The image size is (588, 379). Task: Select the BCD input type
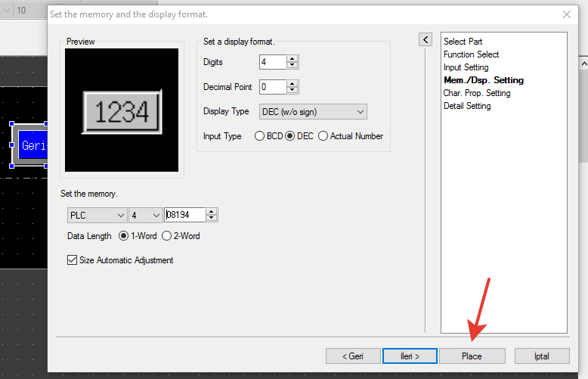(x=261, y=136)
